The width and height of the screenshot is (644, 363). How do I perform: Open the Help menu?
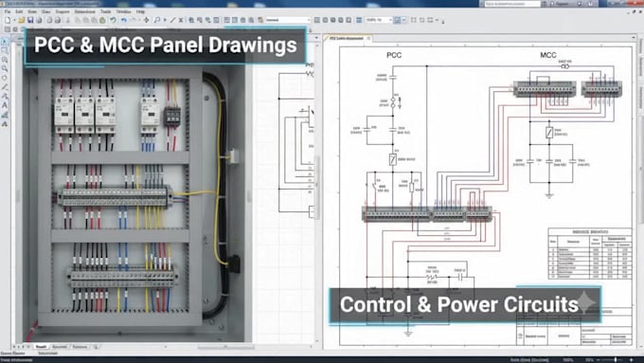(x=140, y=12)
